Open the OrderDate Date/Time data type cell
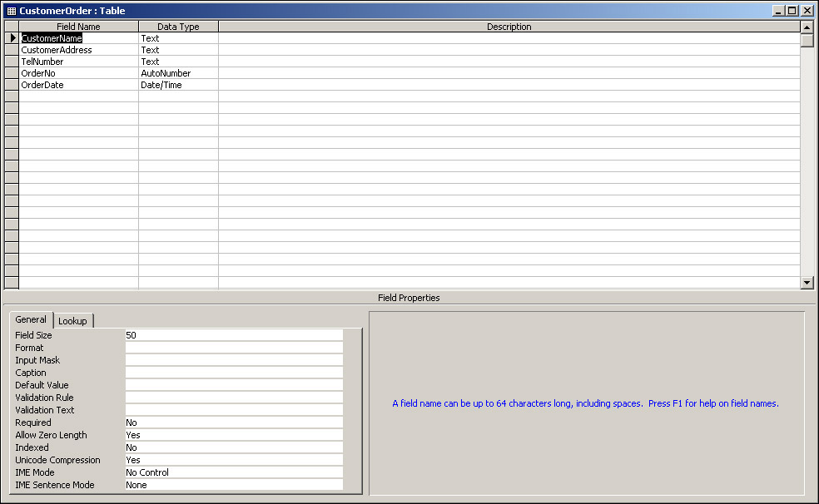 click(x=178, y=85)
